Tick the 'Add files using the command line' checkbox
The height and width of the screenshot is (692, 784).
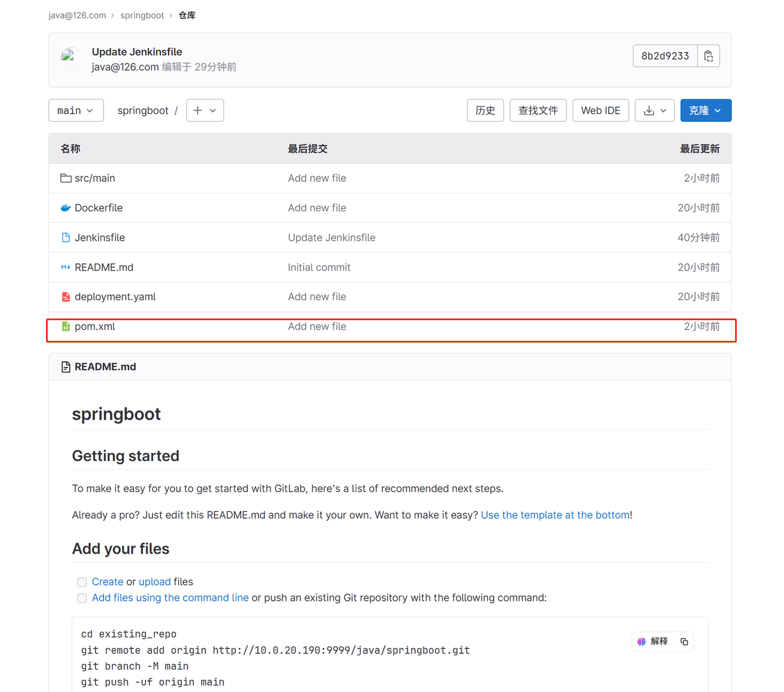click(x=82, y=598)
